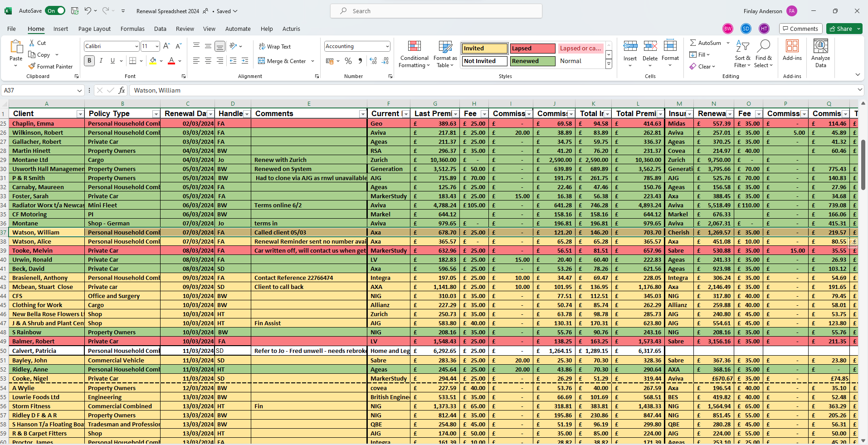
Task: Expand the cell styles gallery
Action: click(609, 65)
